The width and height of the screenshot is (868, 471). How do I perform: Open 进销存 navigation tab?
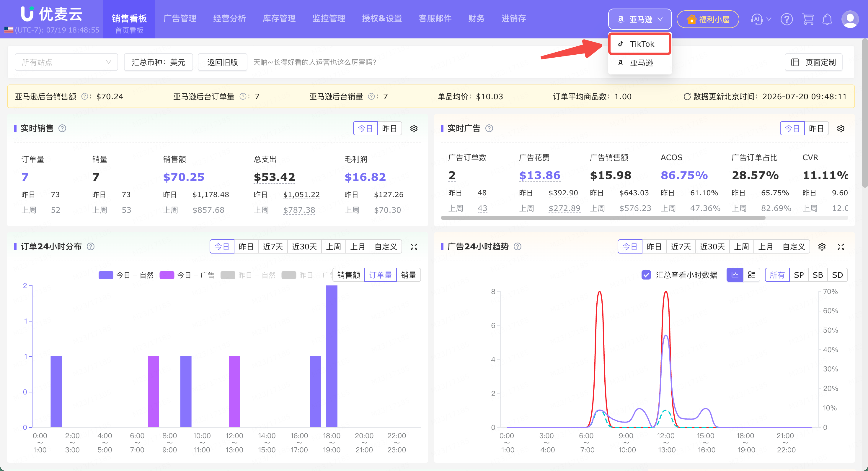[x=513, y=19]
